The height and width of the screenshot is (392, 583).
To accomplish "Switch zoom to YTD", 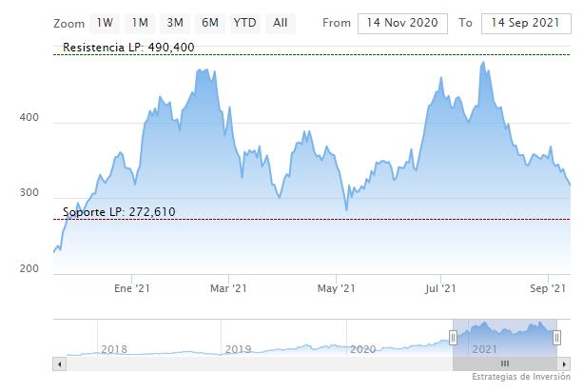I will click(244, 22).
